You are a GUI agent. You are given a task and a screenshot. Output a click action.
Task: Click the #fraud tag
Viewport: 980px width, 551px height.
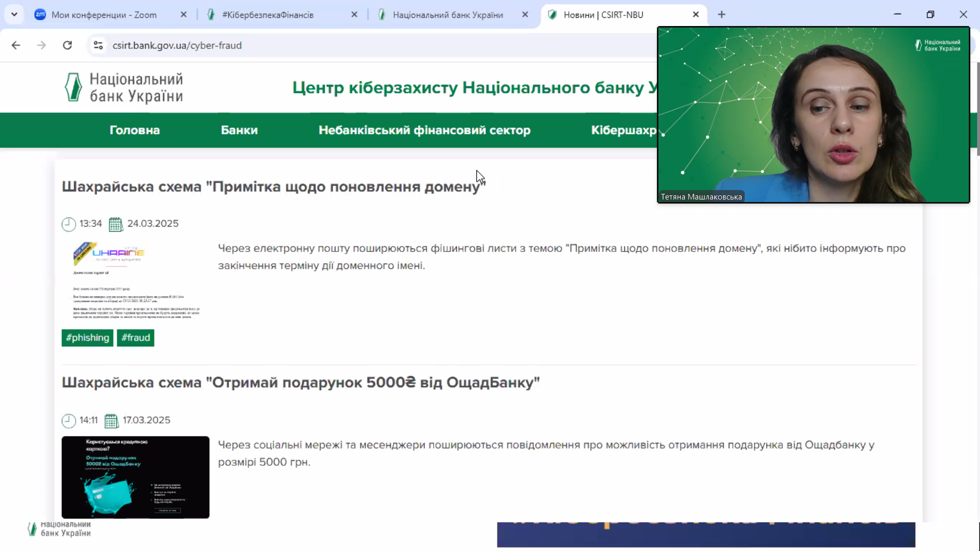click(135, 338)
